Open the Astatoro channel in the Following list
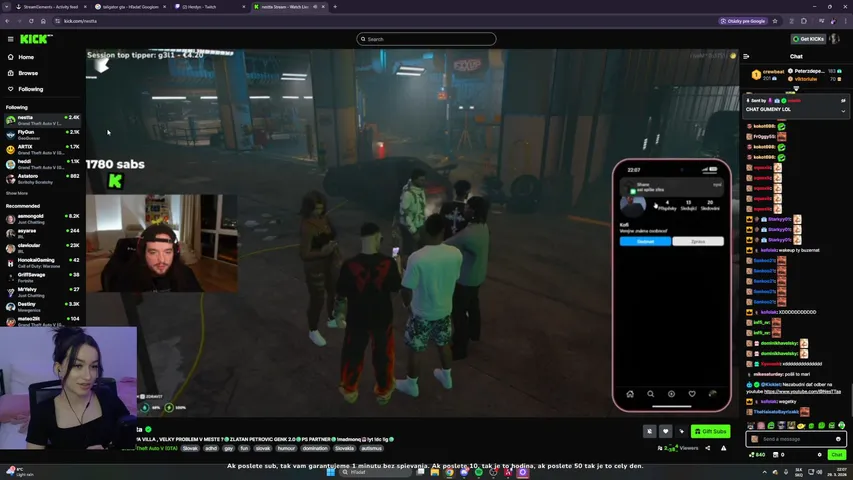 coord(42,179)
